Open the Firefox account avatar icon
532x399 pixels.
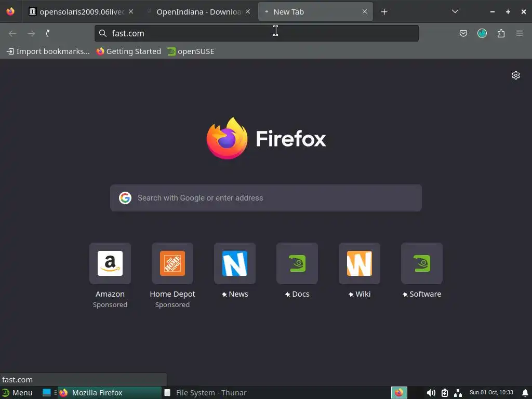(482, 33)
